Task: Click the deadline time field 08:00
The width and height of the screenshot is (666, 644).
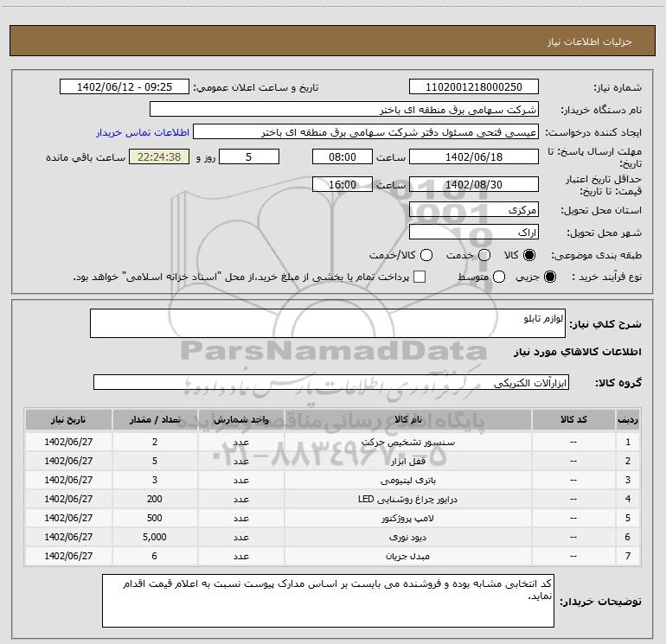Action: point(343,156)
